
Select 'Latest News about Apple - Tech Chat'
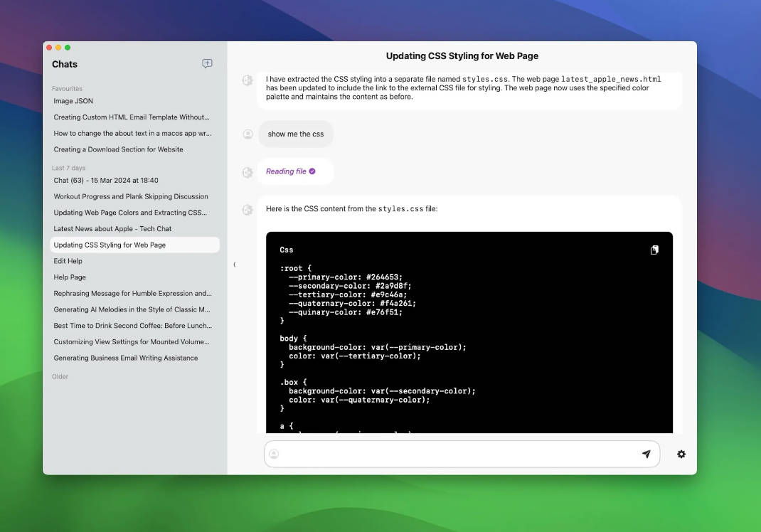point(112,228)
